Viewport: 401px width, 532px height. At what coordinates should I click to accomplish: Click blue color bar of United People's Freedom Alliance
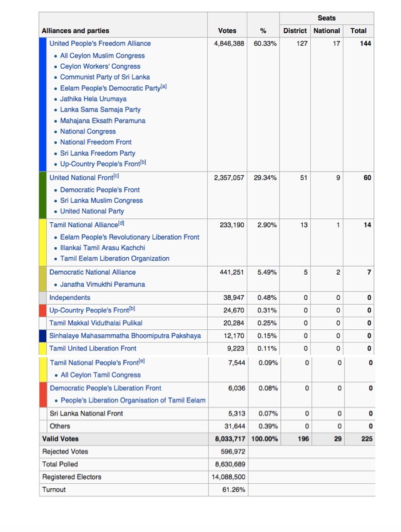(x=43, y=104)
